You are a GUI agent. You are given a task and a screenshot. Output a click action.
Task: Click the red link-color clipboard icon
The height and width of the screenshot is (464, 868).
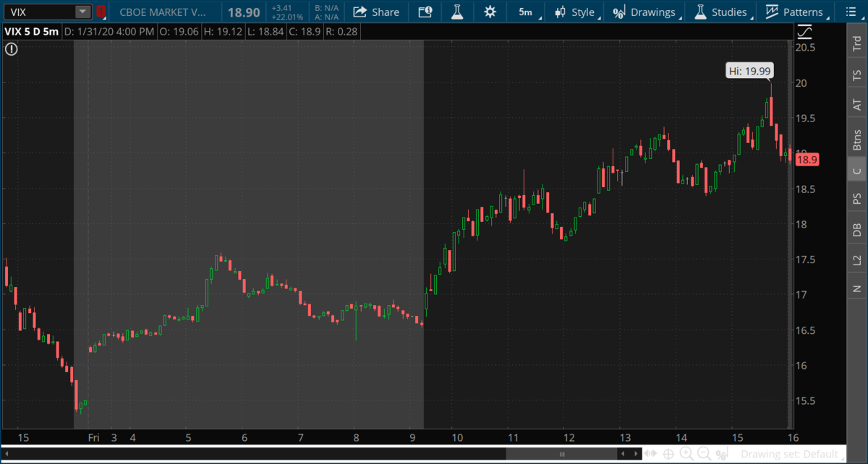pos(101,12)
